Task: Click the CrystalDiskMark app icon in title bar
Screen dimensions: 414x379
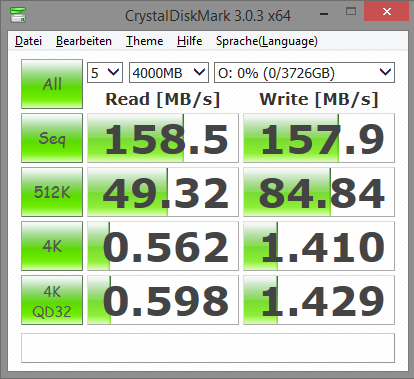Action: click(x=18, y=15)
